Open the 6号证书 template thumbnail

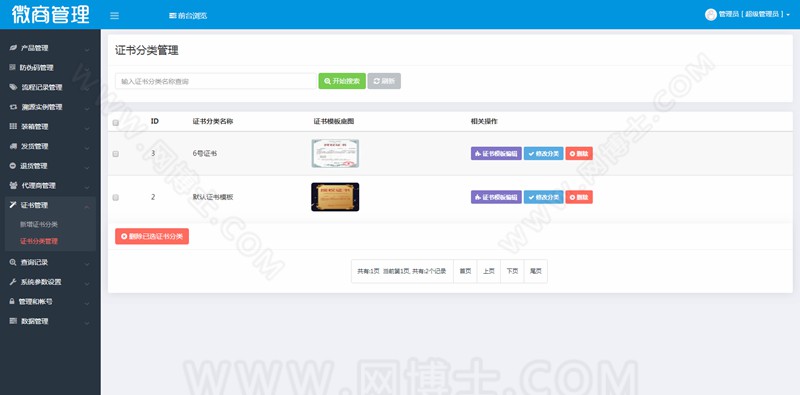(335, 154)
